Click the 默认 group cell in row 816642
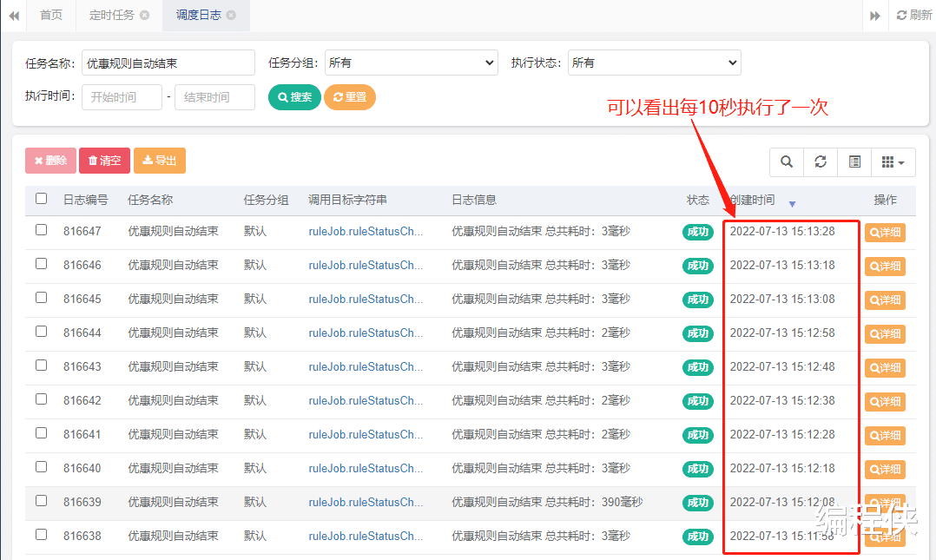Image resolution: width=936 pixels, height=560 pixels. [x=255, y=400]
